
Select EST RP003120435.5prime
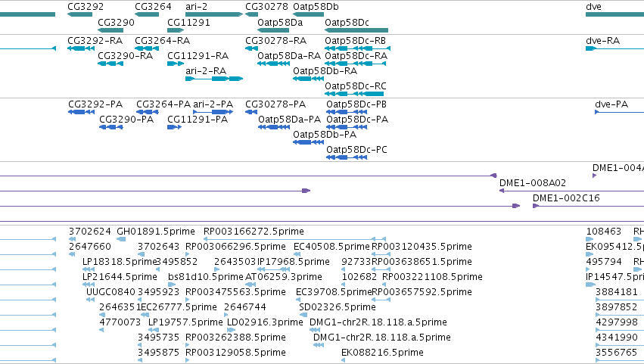click(x=381, y=254)
